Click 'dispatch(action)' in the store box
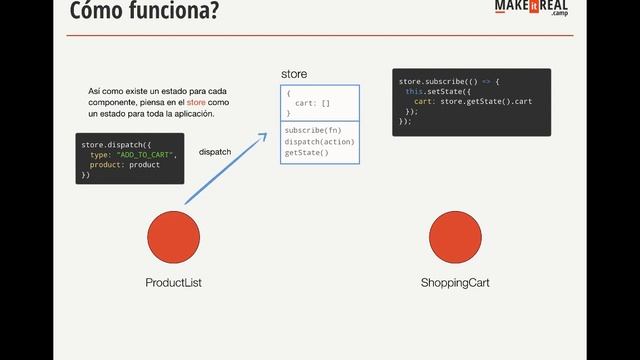 coord(320,142)
